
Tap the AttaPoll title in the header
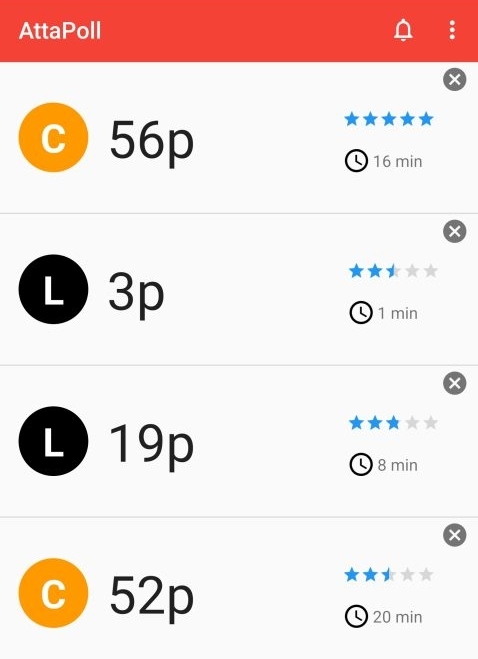click(60, 31)
